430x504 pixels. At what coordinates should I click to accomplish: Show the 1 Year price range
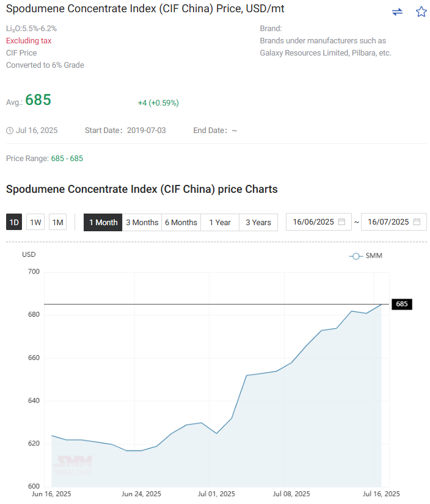click(220, 223)
